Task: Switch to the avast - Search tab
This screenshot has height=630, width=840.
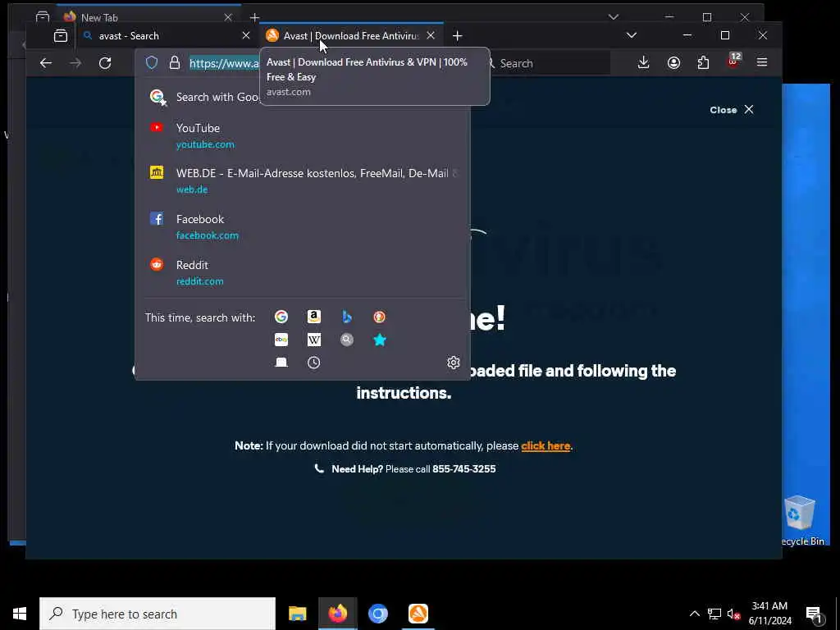Action: 167,36
